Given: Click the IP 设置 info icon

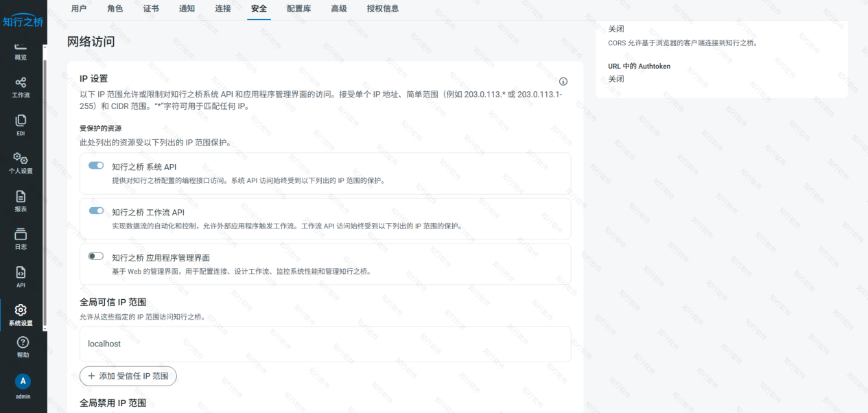Looking at the screenshot, I should pyautogui.click(x=563, y=81).
